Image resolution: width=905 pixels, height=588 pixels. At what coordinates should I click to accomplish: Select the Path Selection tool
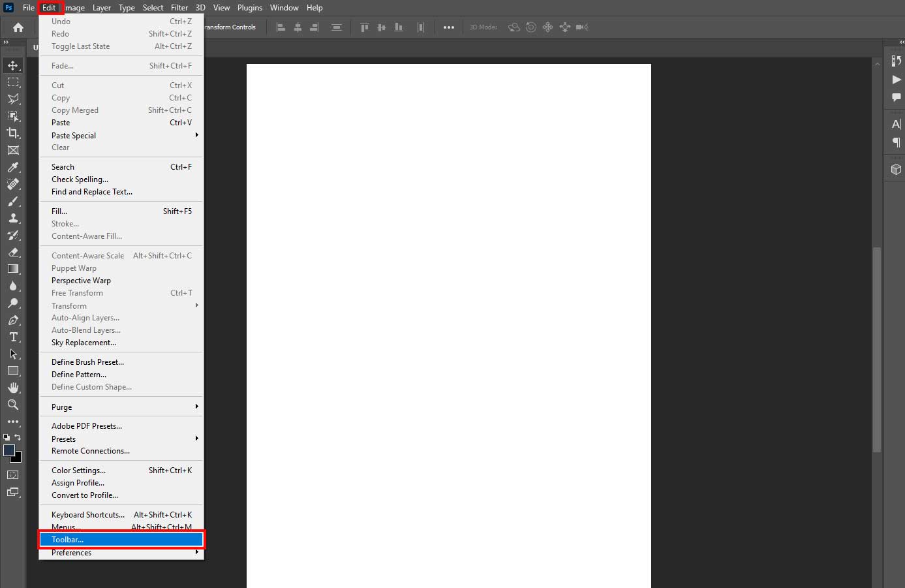coord(12,354)
